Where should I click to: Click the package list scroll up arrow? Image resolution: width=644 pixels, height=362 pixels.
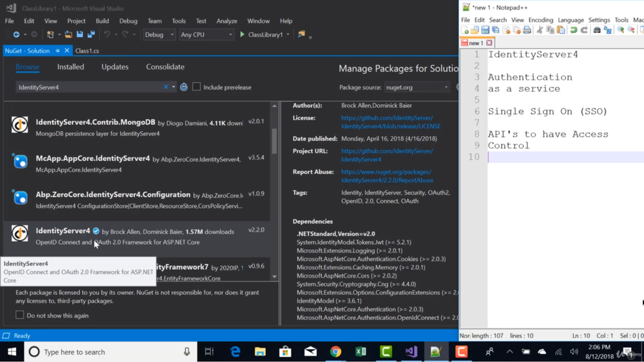(x=274, y=106)
